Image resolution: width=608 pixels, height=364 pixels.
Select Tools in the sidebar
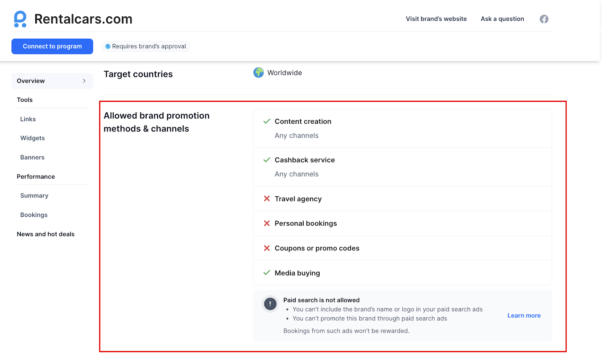25,100
